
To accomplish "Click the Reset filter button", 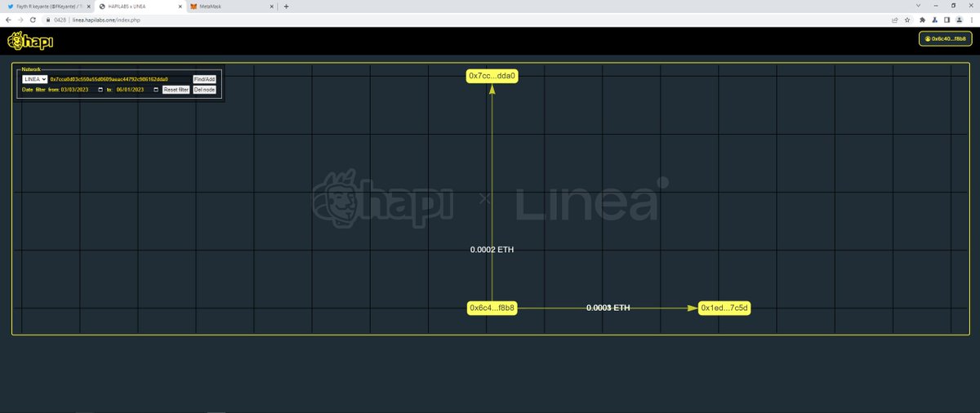I will point(176,90).
